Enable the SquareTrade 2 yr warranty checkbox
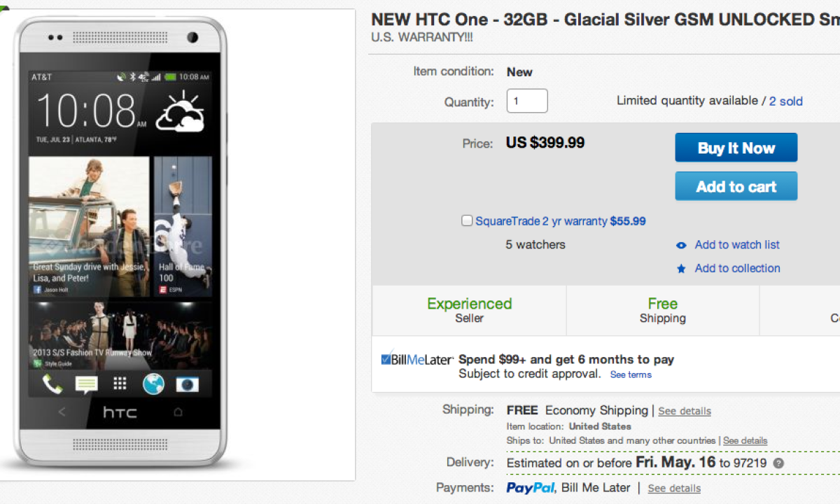Screen dimensions: 840x504 pyautogui.click(x=467, y=221)
